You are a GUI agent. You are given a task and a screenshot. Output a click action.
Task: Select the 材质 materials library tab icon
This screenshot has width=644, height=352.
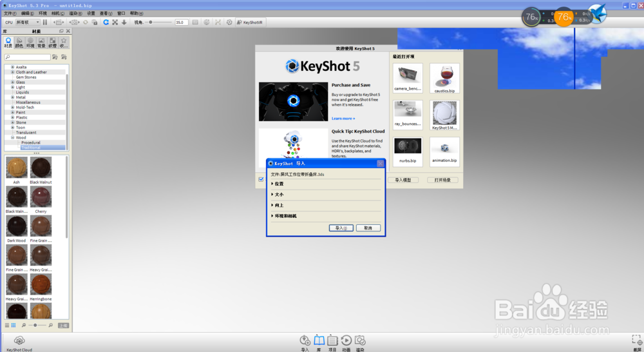tap(8, 43)
